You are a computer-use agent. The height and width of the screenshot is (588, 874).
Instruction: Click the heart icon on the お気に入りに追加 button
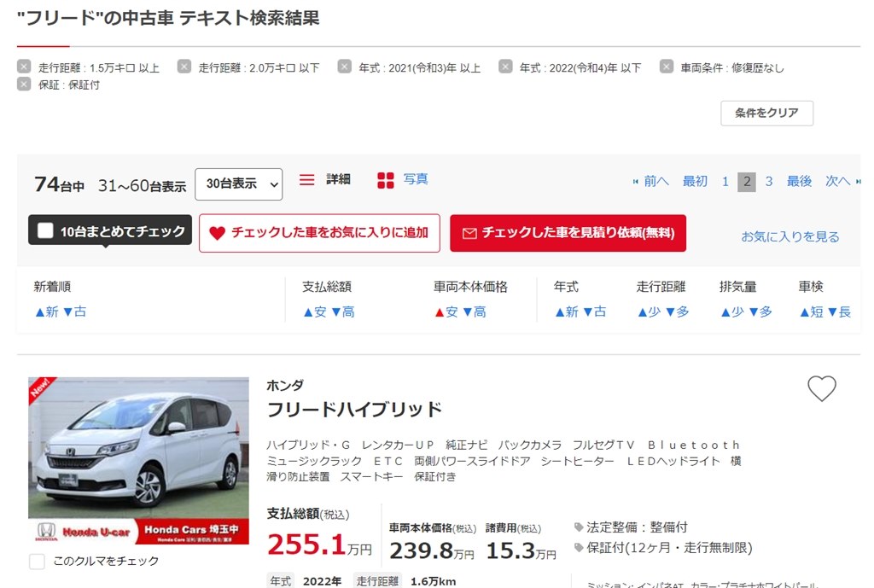point(217,233)
